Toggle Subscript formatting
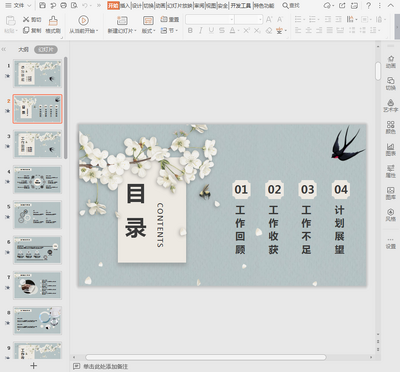Screen dimensions: 400x372 (x=257, y=31)
